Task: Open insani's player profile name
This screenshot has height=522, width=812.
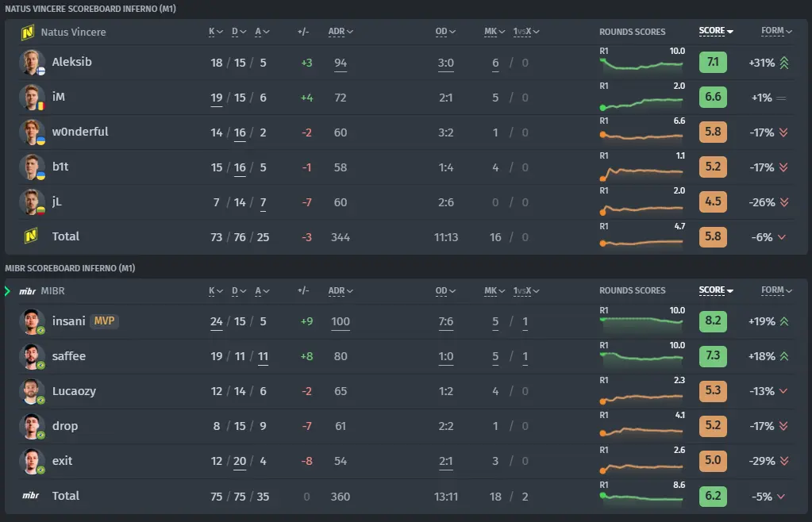Action: (69, 321)
